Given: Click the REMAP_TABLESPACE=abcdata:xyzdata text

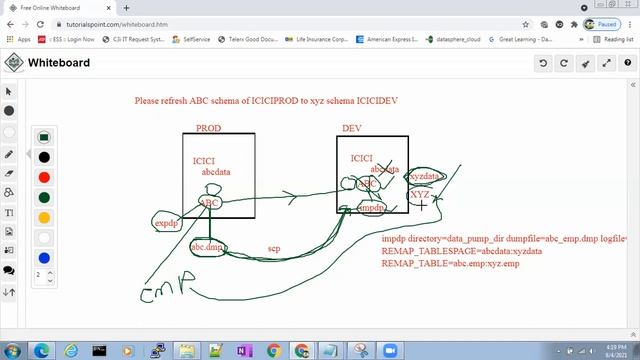Looking at the screenshot, I should (x=462, y=251).
